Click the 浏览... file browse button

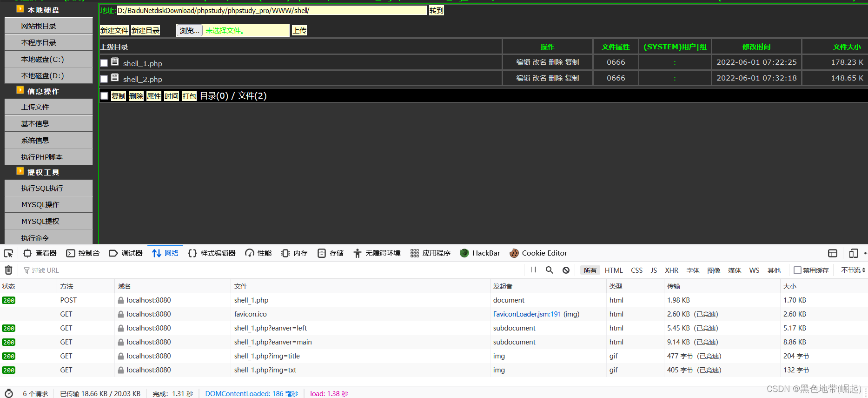coord(189,30)
